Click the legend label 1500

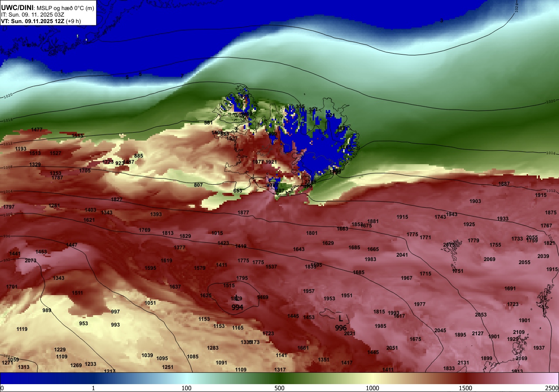(466, 388)
